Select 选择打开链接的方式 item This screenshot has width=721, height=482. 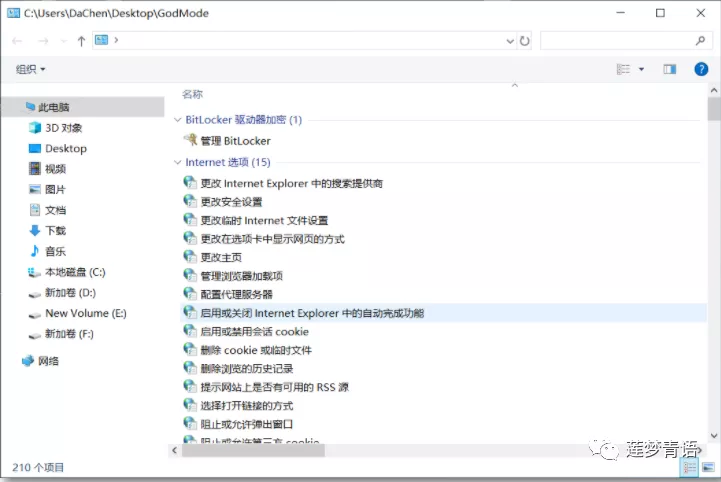click(238, 405)
